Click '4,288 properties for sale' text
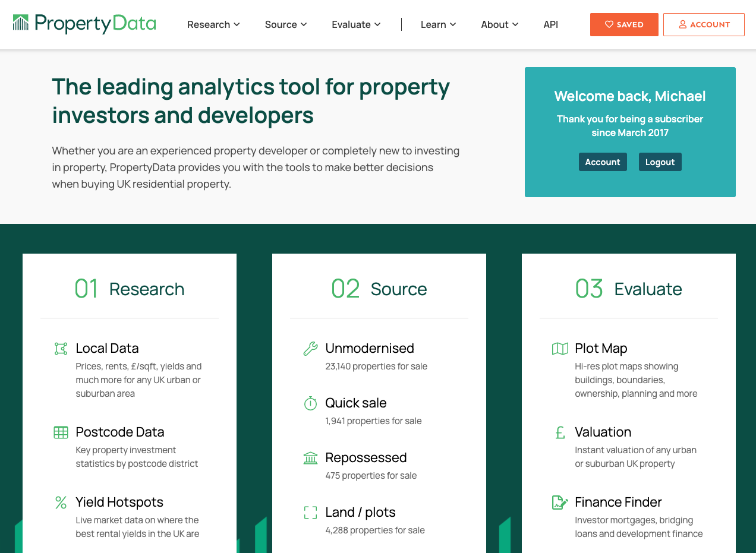This screenshot has width=756, height=553. point(375,530)
